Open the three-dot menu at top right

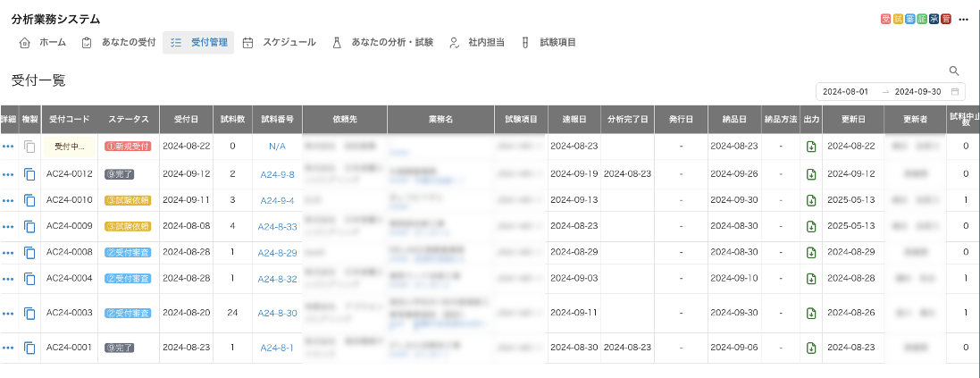963,19
